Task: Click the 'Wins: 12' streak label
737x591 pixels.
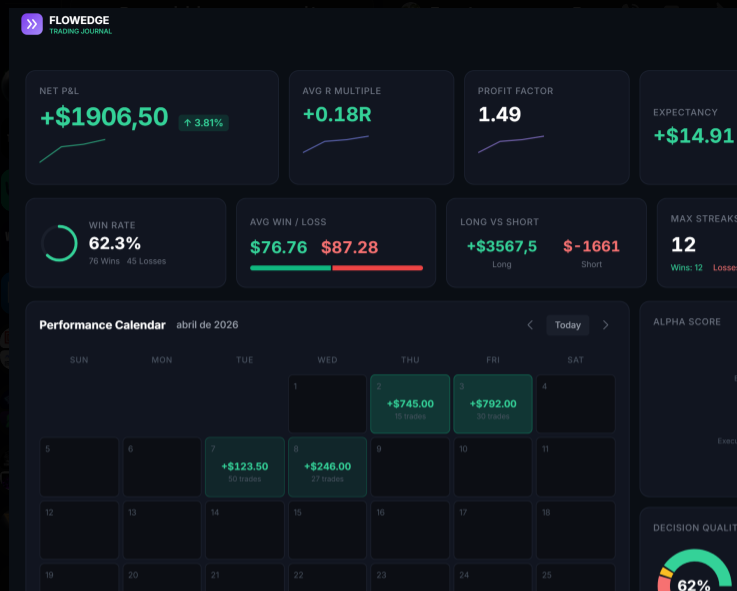Action: [x=686, y=268]
